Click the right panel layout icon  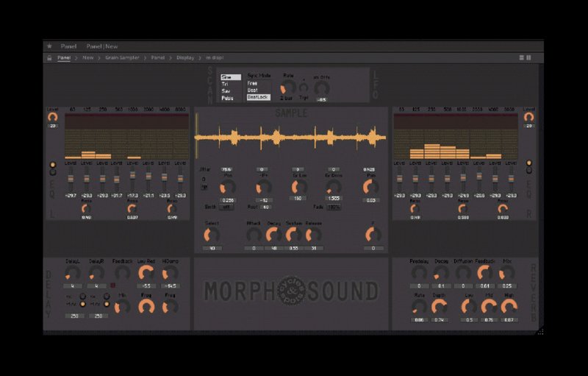[x=528, y=58]
